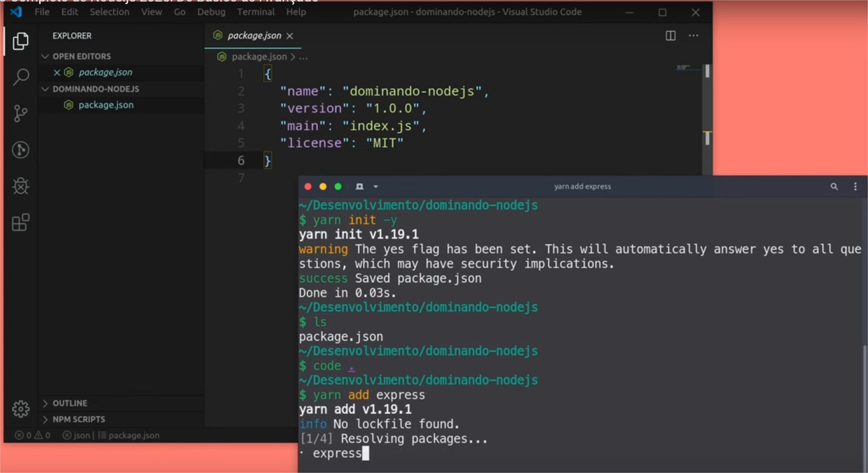Screen dimensions: 868x473
Task: Open the editor More Actions ellipsis
Action: tap(693, 36)
